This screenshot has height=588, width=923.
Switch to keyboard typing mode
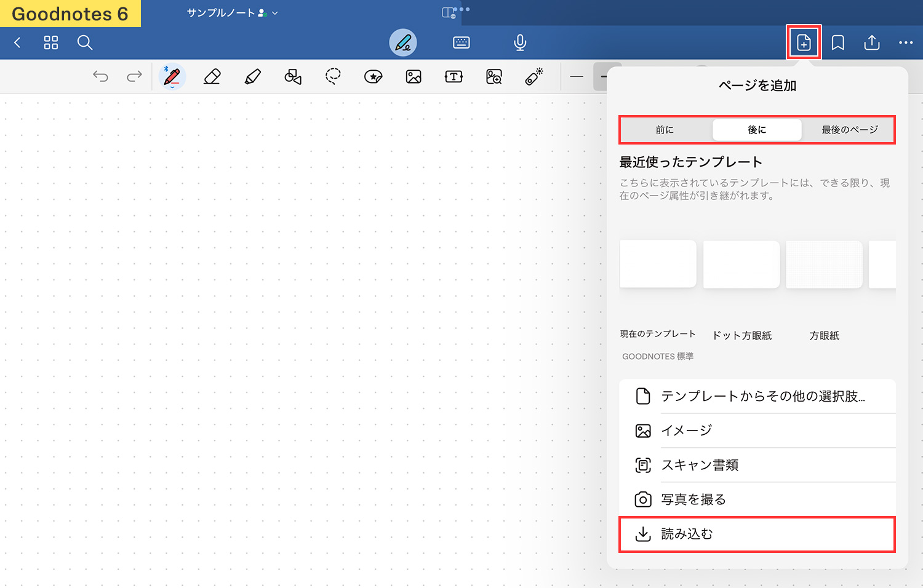click(461, 42)
